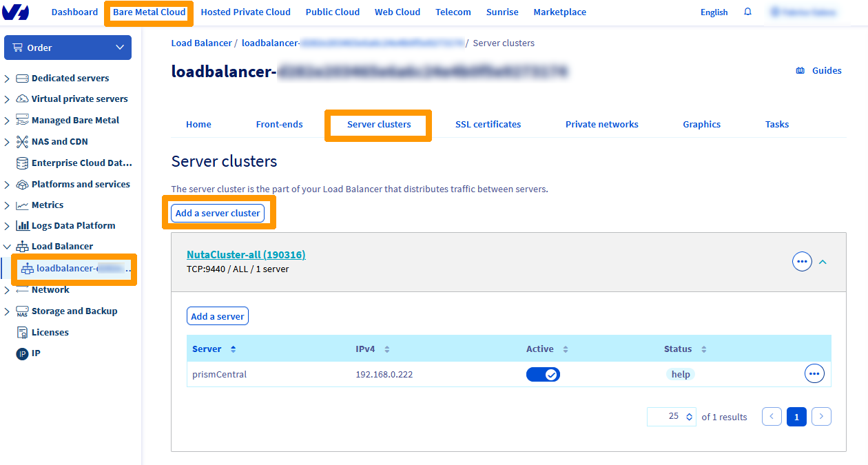Screen dimensions: 868x465
Task: Open the notification bell
Action: pyautogui.click(x=747, y=12)
